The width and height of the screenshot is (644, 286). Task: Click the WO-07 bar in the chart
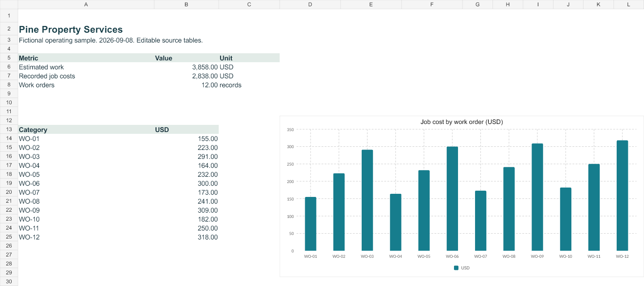(x=480, y=221)
